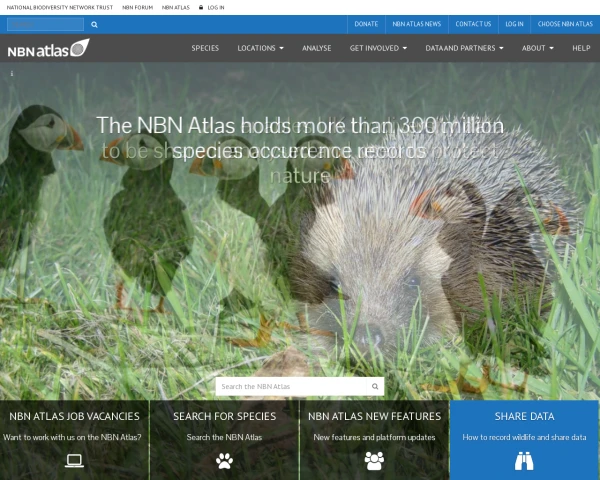Click Choose NBN Atlas link
Image resolution: width=600 pixels, height=480 pixels.
pyautogui.click(x=565, y=24)
